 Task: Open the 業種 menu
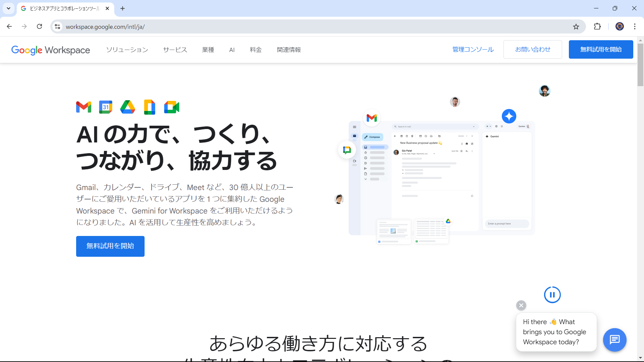click(208, 50)
